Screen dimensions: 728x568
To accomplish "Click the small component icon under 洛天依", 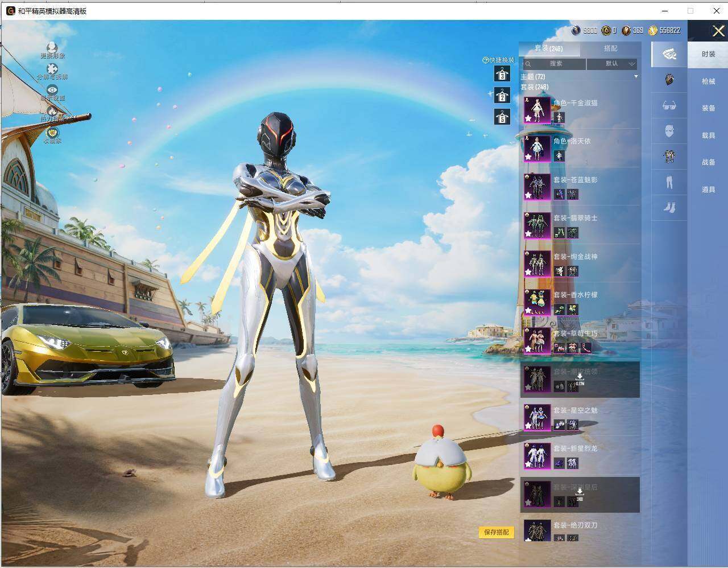I will click(x=560, y=155).
